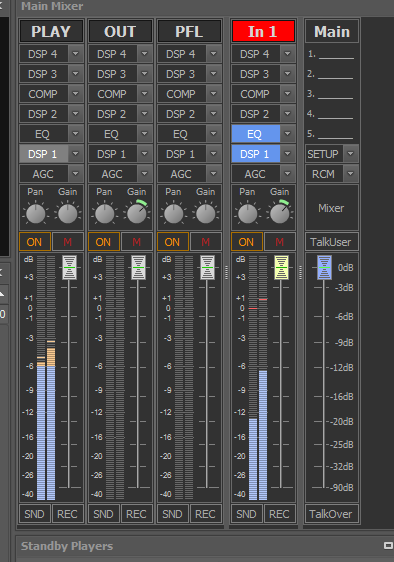394x562 pixels.
Task: Click the PLAY channel DSP 1 button
Action: point(43,154)
